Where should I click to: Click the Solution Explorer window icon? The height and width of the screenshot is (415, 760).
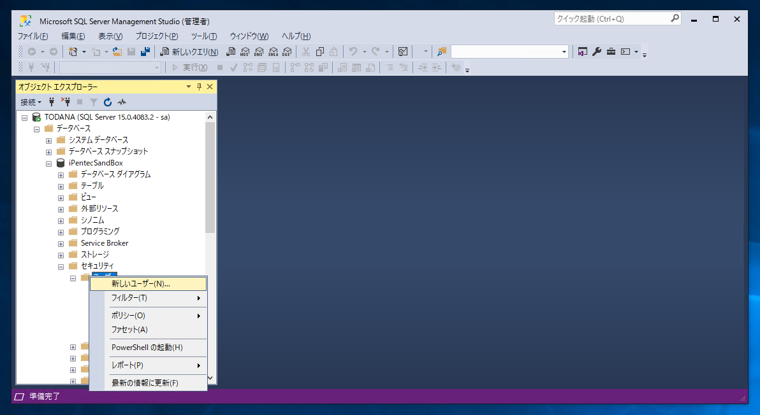[583, 51]
